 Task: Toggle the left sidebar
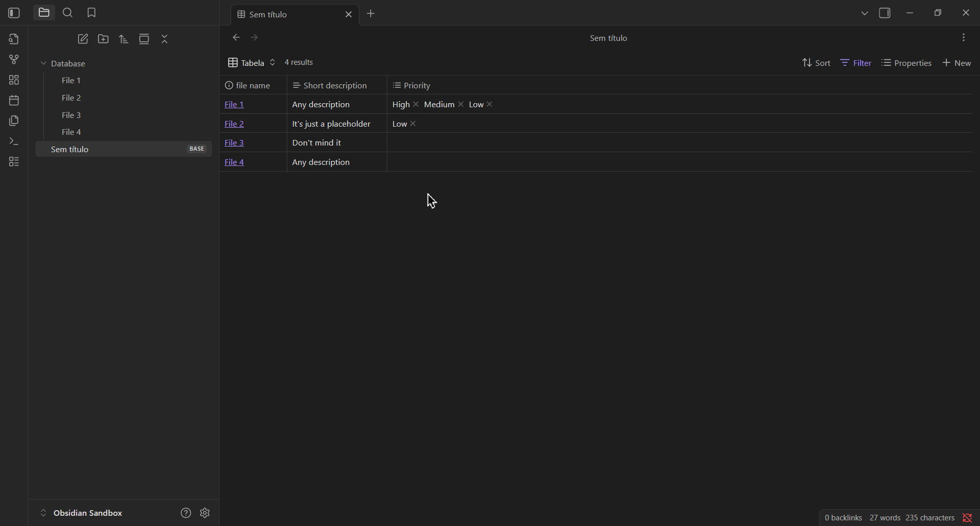click(14, 12)
